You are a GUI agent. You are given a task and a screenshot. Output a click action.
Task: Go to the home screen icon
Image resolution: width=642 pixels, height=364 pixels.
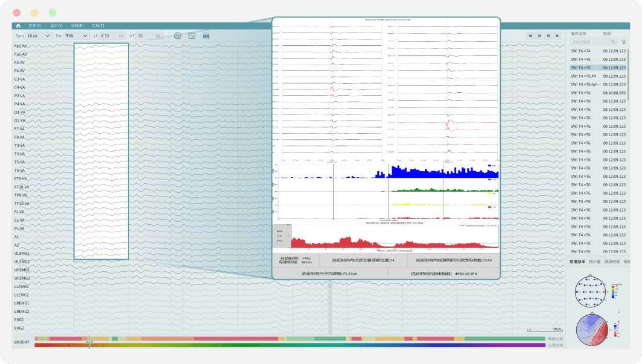click(18, 26)
